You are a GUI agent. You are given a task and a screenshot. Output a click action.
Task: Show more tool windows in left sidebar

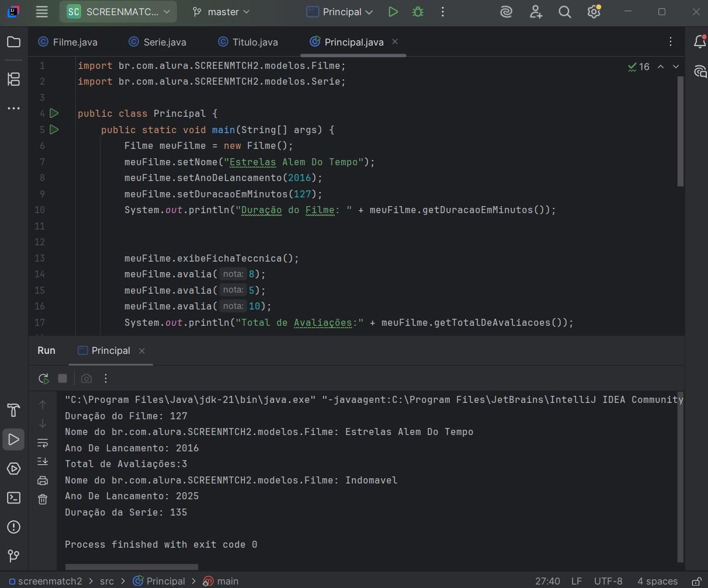(x=13, y=109)
